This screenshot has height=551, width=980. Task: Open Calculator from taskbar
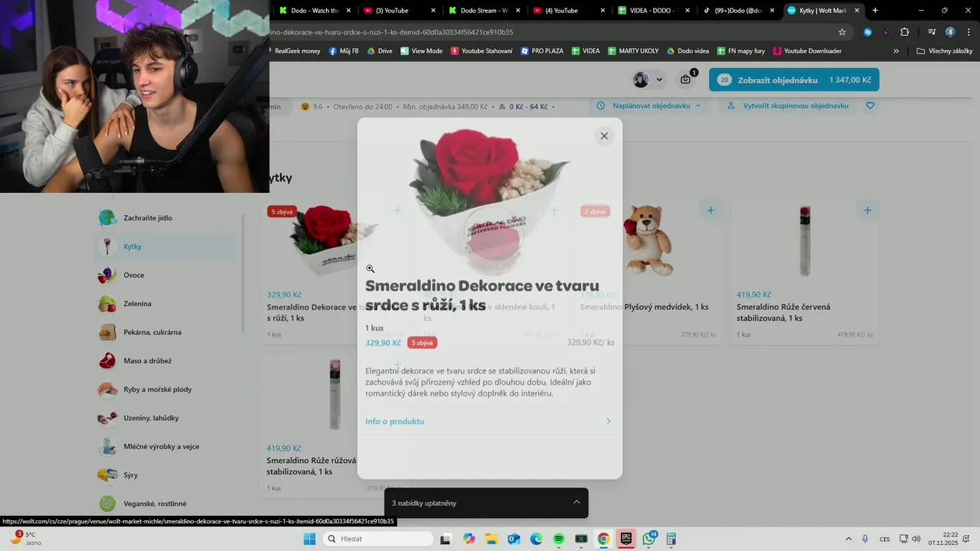[671, 539]
